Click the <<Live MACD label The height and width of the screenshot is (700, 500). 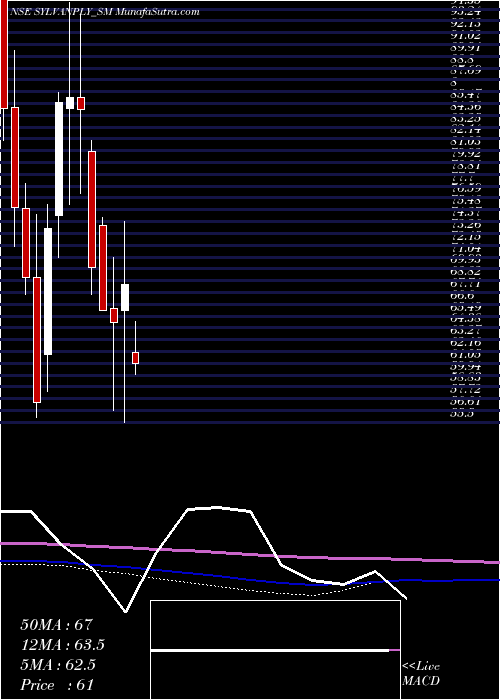click(x=421, y=674)
